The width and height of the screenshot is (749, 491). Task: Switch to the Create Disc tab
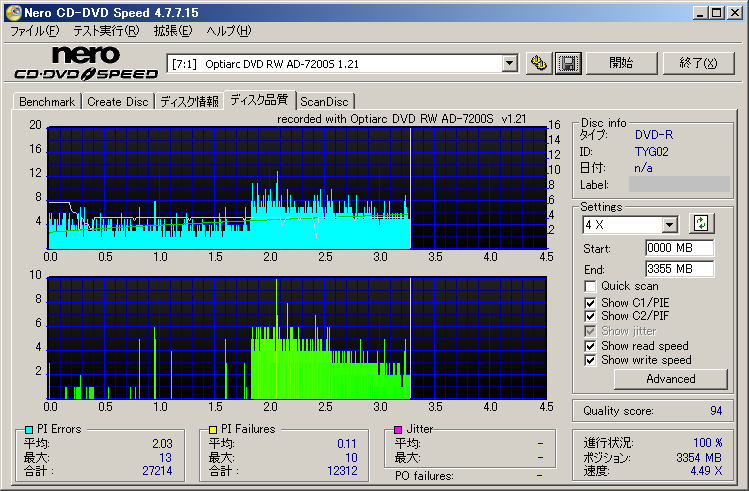click(118, 102)
